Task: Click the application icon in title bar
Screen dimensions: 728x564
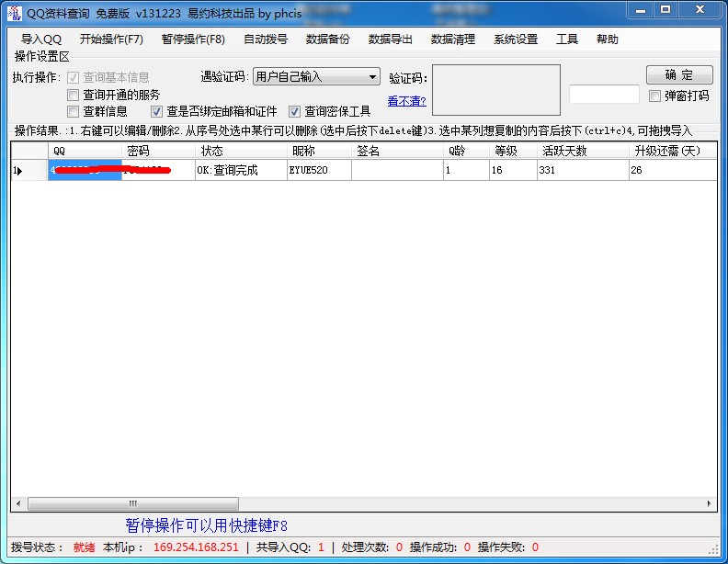Action: point(15,13)
